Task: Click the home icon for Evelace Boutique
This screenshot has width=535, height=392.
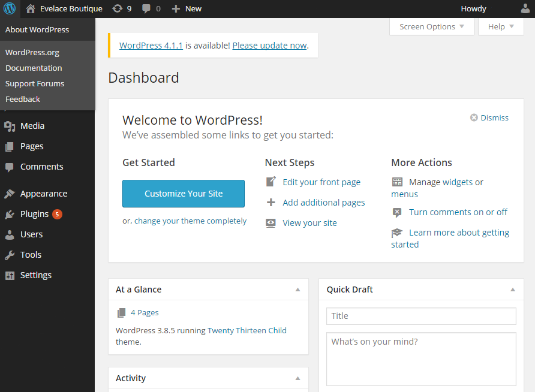Action: point(31,8)
